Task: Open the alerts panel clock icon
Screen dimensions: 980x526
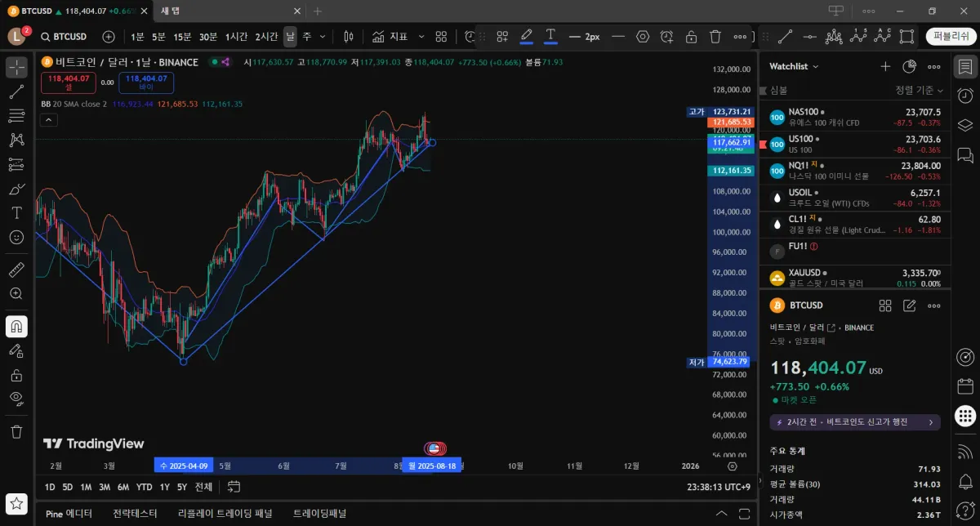Action: 965,96
